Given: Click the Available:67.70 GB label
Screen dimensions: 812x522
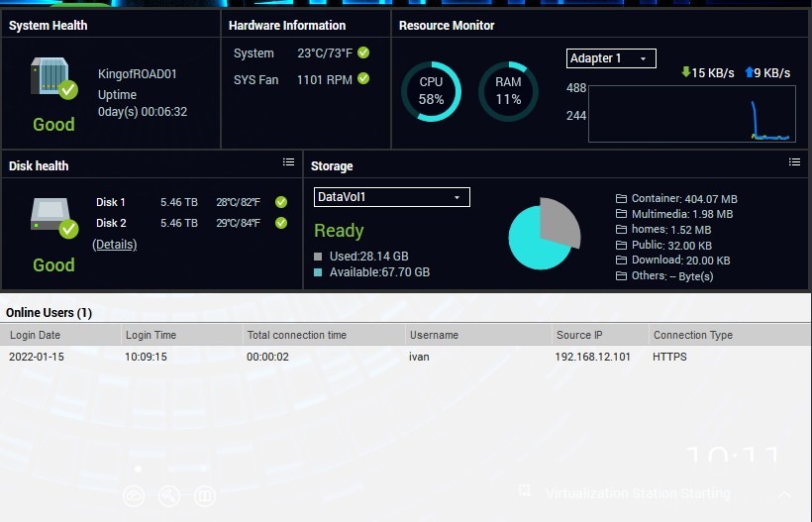Looking at the screenshot, I should (379, 271).
